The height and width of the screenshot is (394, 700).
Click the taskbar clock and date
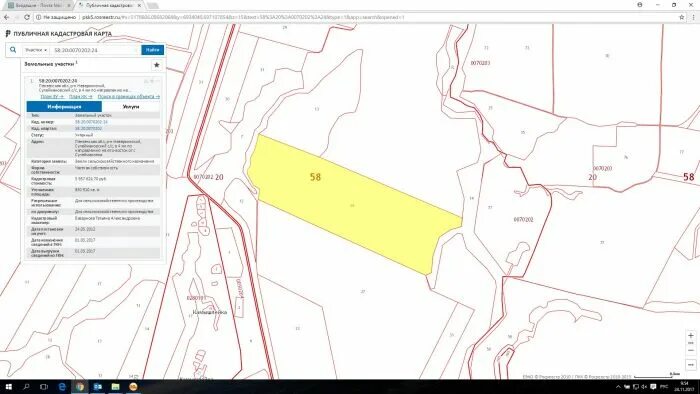coord(684,386)
